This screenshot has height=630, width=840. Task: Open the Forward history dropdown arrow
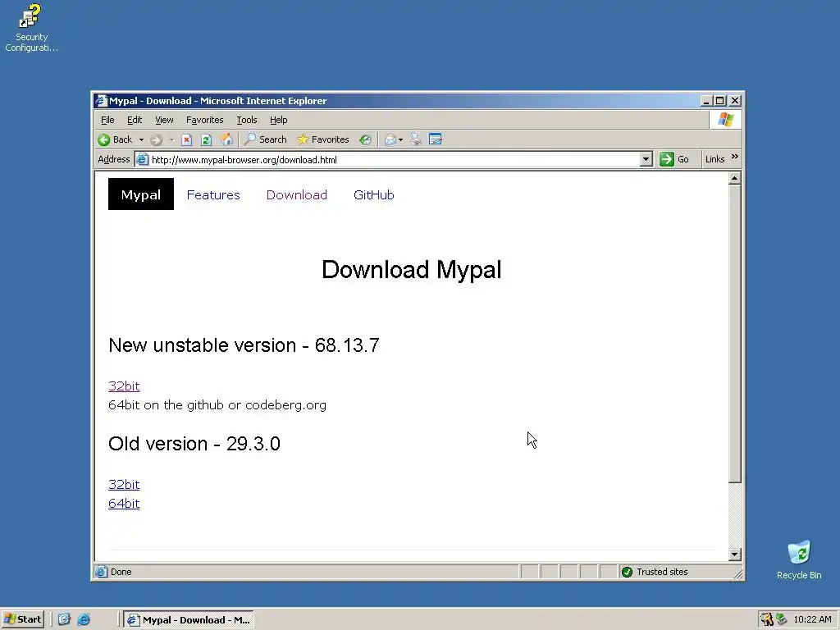click(171, 139)
